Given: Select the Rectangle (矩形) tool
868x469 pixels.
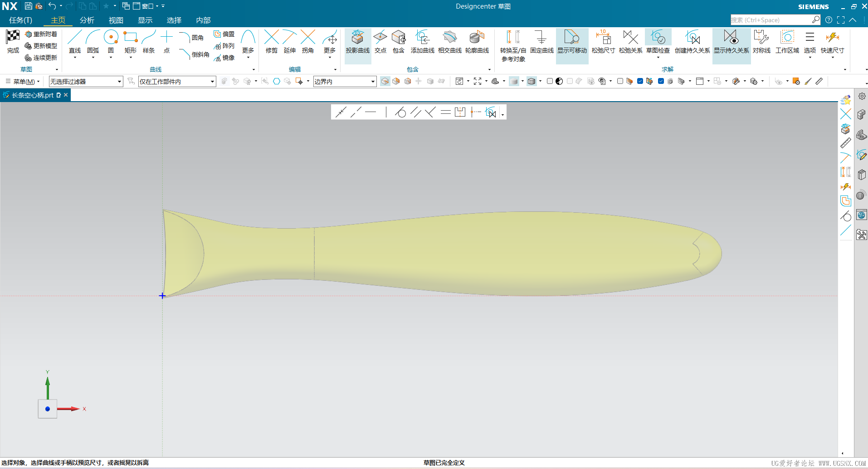Looking at the screenshot, I should pos(130,41).
